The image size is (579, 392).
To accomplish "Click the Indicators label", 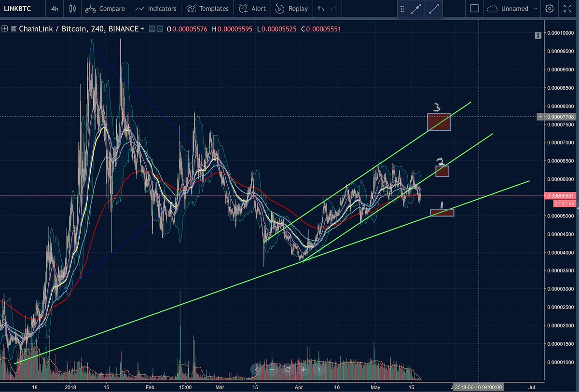I will point(162,9).
